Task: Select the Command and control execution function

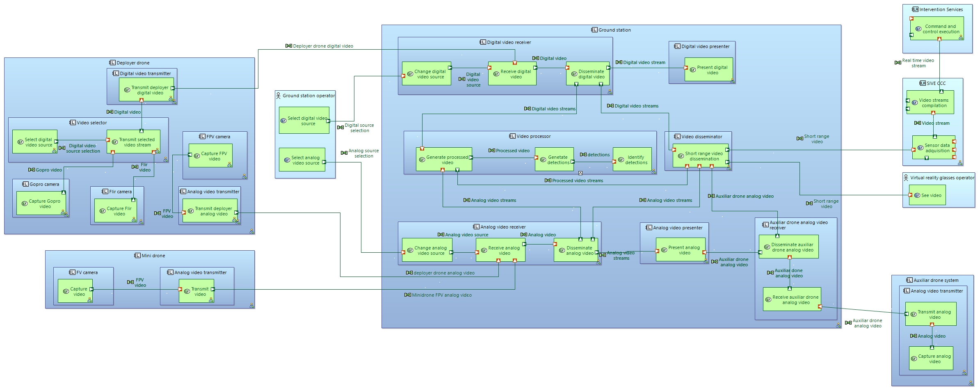Action: [x=937, y=28]
